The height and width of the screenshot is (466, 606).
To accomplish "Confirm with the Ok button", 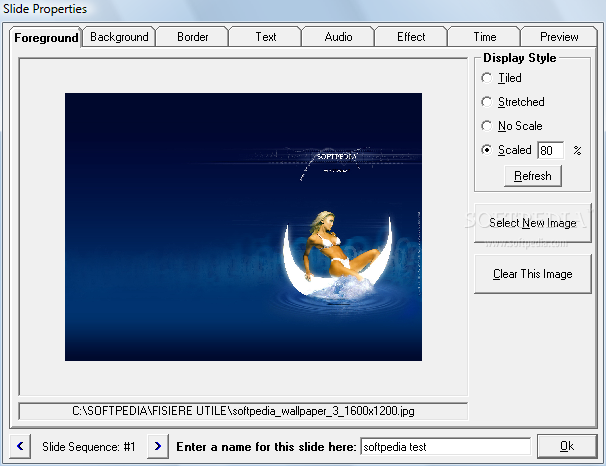I will coord(567,446).
